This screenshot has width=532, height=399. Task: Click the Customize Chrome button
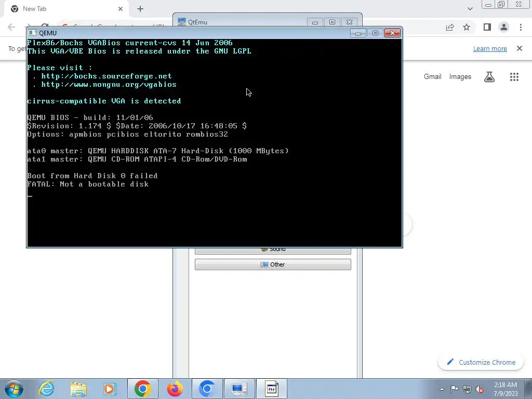pos(481,362)
